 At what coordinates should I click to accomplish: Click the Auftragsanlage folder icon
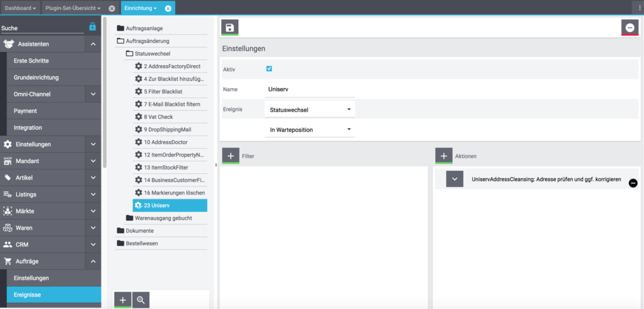tap(120, 28)
